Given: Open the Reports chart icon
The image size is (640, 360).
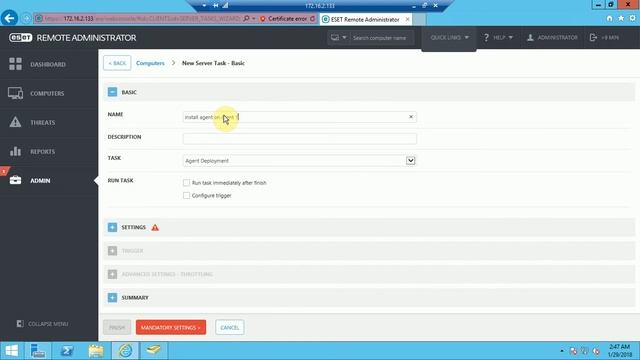Looking at the screenshot, I should click(x=16, y=151).
